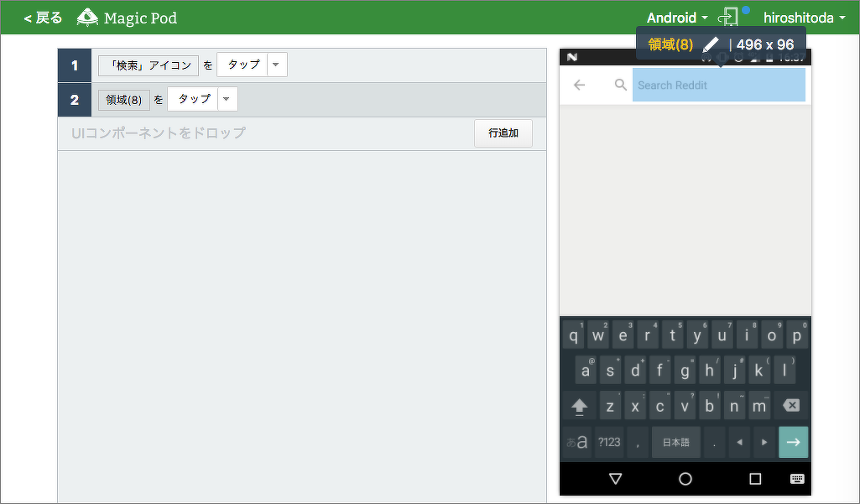
Task: Click the 戻る back link
Action: (x=43, y=18)
